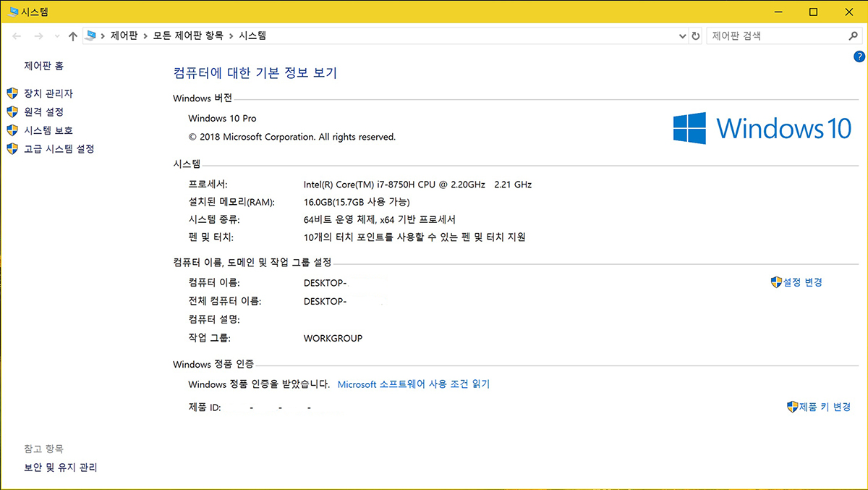Click the Windows 10 logo
The width and height of the screenshot is (868, 490).
[x=762, y=127]
